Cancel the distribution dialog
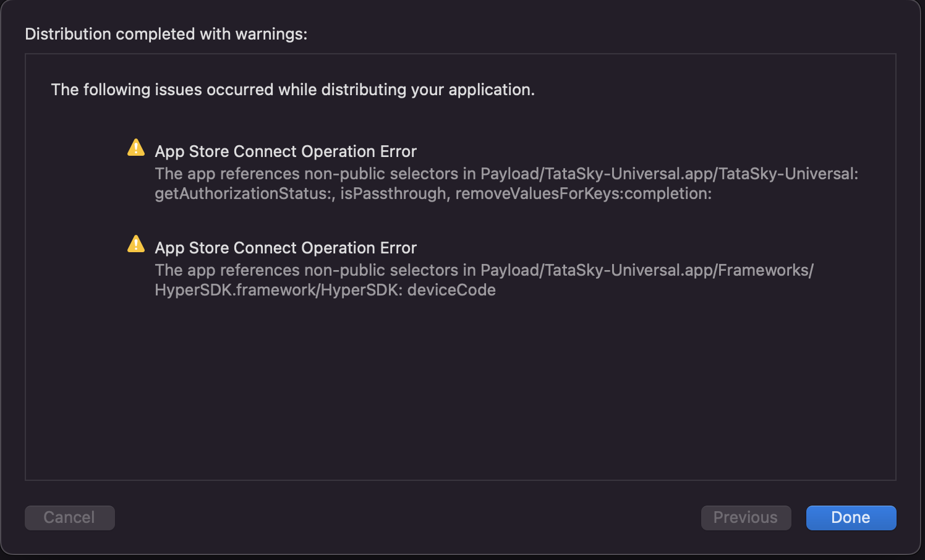925x560 pixels. coord(69,517)
